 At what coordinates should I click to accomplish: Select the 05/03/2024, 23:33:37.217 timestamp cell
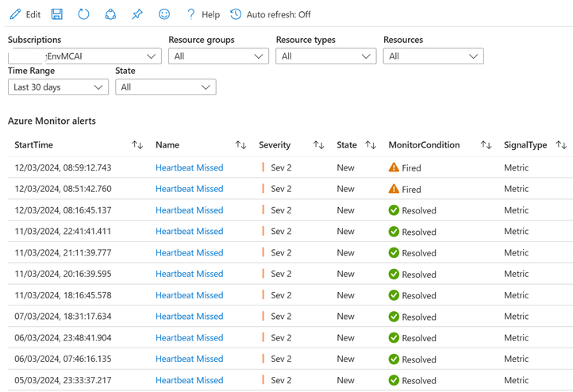[63, 380]
